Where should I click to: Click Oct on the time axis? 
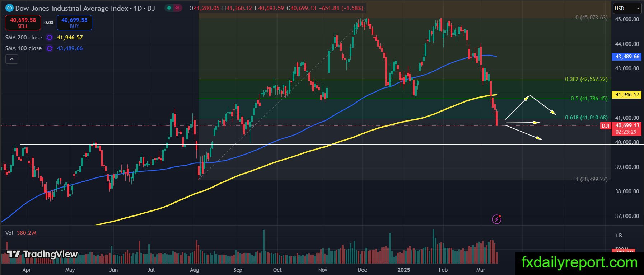277,270
